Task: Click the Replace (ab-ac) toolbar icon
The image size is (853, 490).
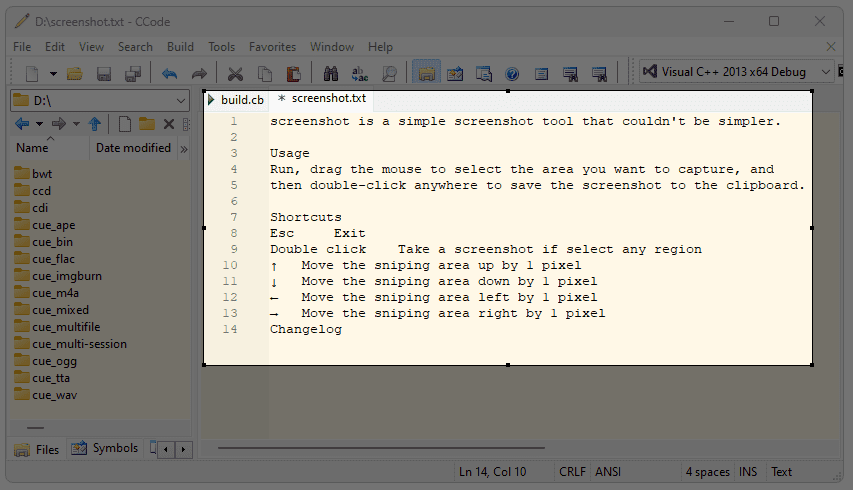Action: pos(360,73)
